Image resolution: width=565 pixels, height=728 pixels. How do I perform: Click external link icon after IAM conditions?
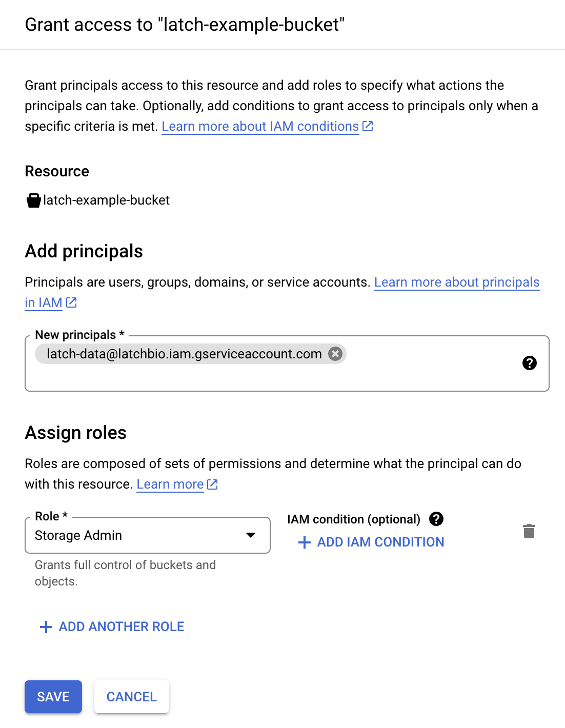tap(368, 126)
